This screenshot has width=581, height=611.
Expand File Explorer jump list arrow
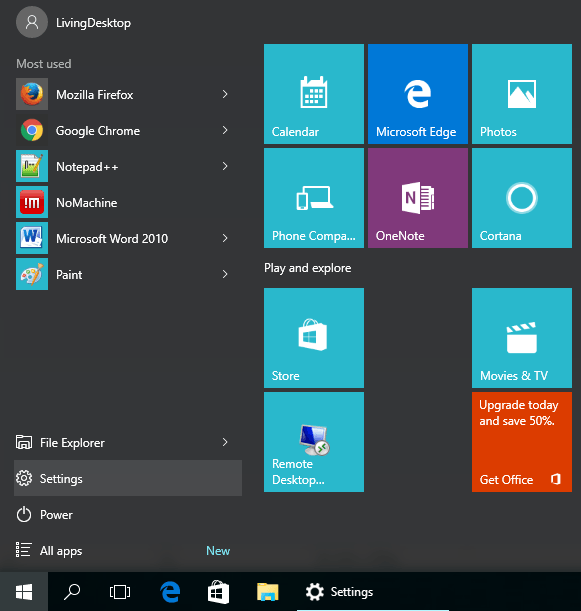coord(225,442)
